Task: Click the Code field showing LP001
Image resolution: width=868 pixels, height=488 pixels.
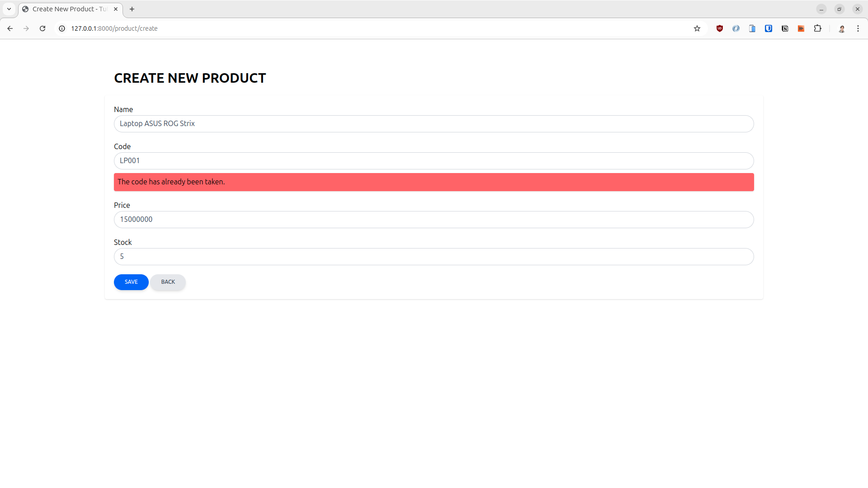Action: [x=434, y=160]
